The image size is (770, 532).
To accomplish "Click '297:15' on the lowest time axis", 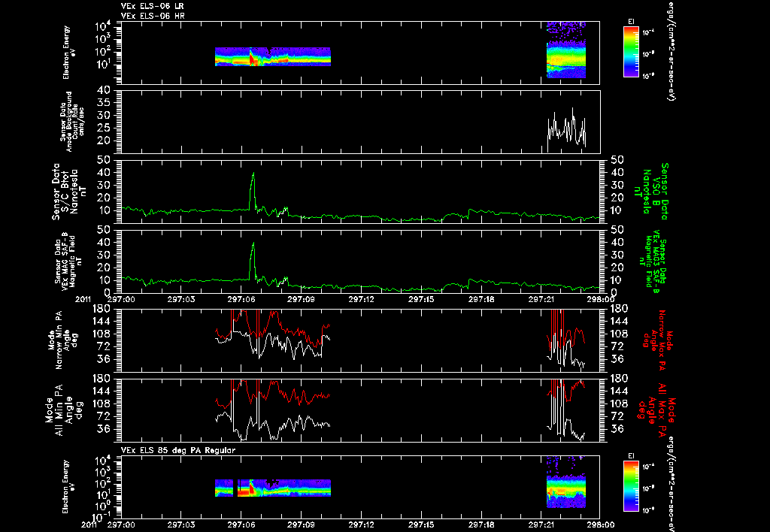I will click(x=421, y=524).
